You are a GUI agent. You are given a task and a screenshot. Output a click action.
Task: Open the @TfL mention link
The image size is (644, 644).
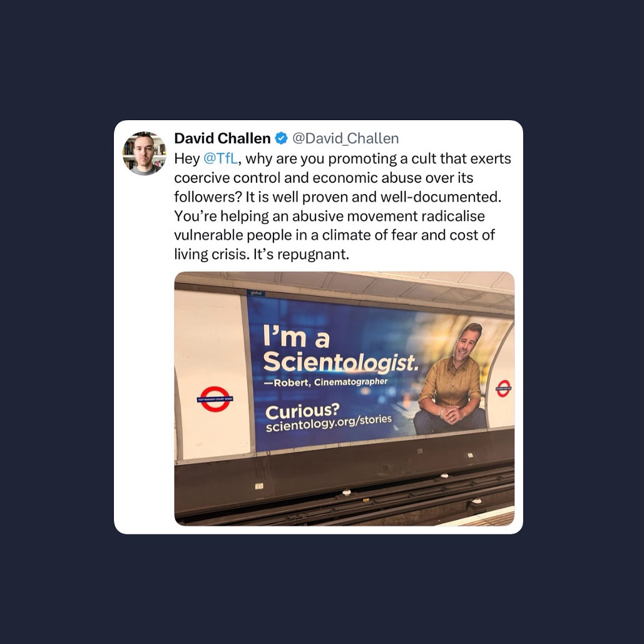click(x=220, y=158)
